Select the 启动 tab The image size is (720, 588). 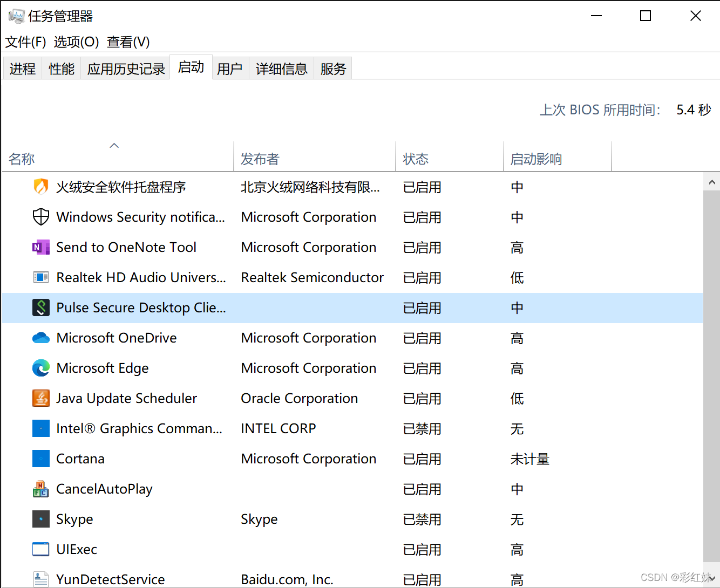coord(191,67)
